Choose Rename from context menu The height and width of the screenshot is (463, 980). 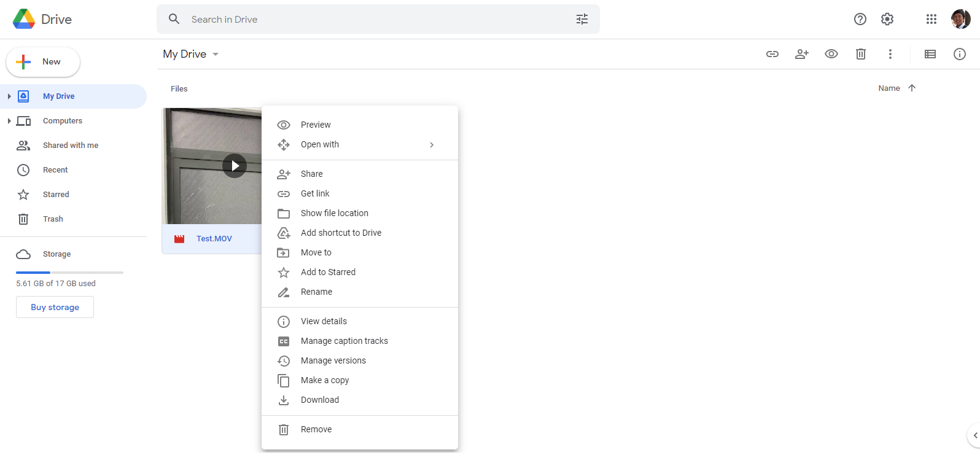[x=360, y=292]
